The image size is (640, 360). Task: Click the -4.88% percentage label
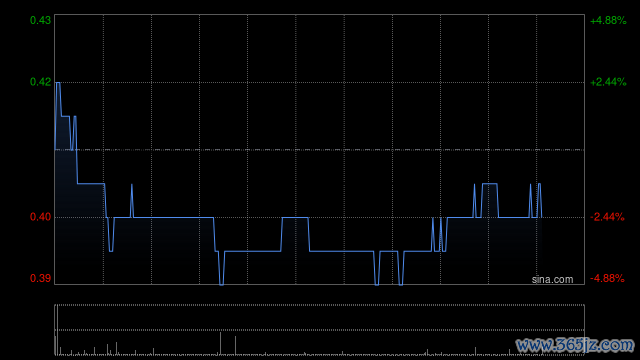coord(607,278)
